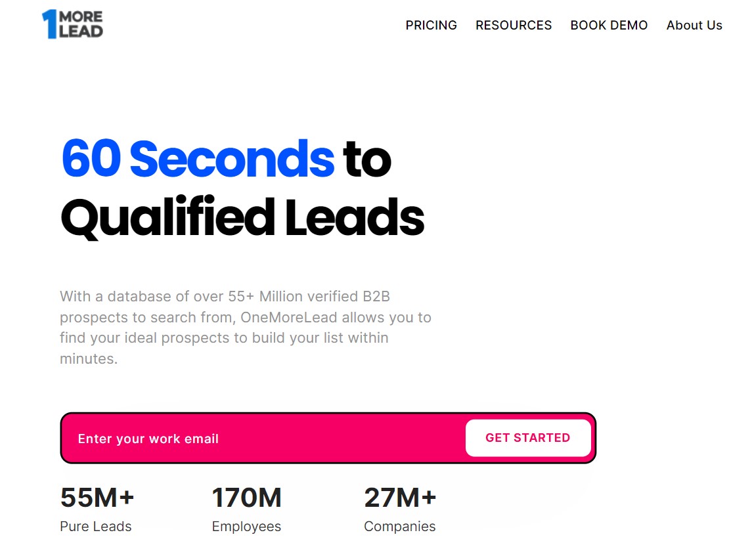This screenshot has height=560, width=752.
Task: Click the 1 More Lead logo
Action: pyautogui.click(x=72, y=24)
